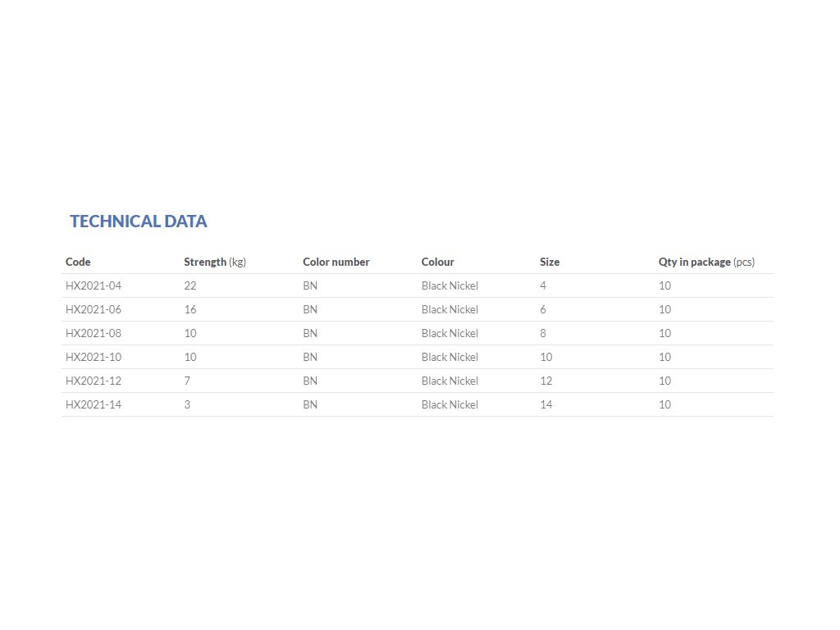Select product code HX2021-12
This screenshot has width=840, height=630.
point(94,381)
